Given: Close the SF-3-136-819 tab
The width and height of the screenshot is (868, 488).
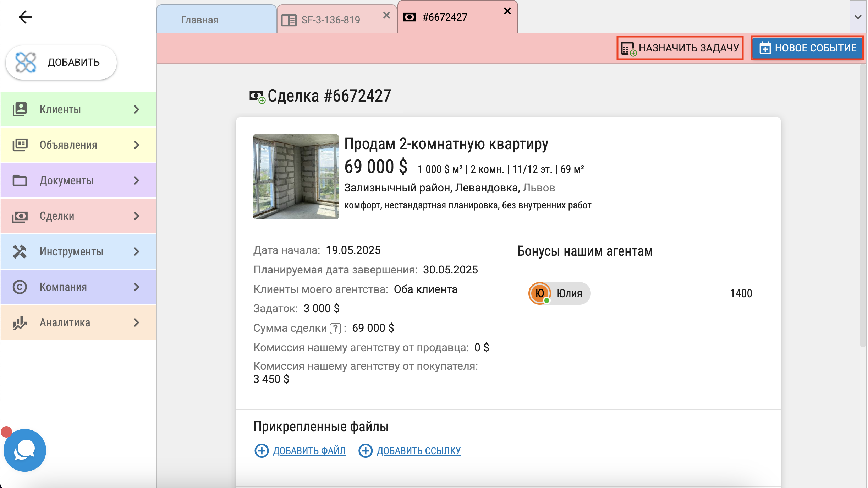Looking at the screenshot, I should [x=387, y=15].
